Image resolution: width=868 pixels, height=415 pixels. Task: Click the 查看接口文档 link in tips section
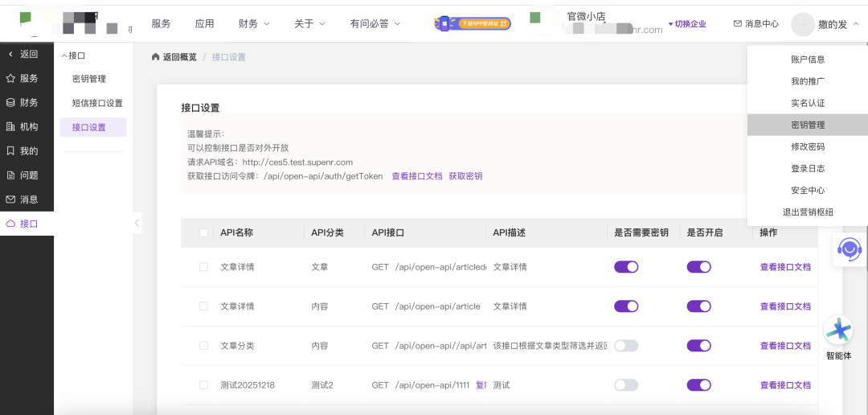click(x=416, y=176)
